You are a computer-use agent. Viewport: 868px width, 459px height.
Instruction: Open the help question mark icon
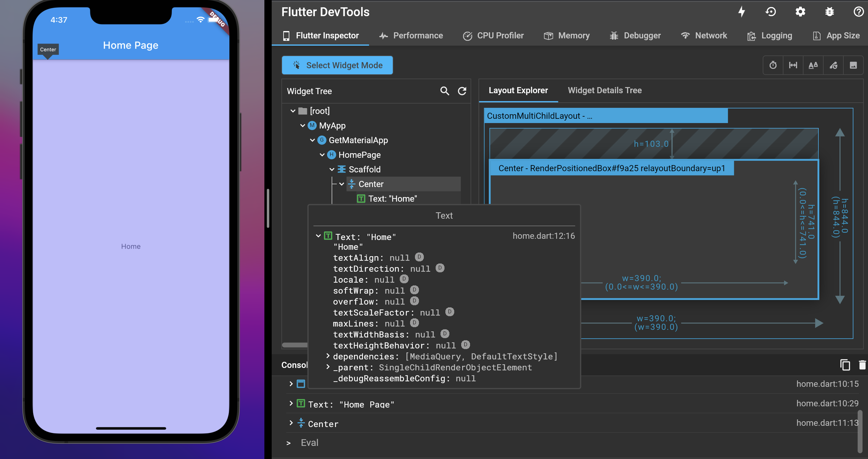pyautogui.click(x=858, y=12)
